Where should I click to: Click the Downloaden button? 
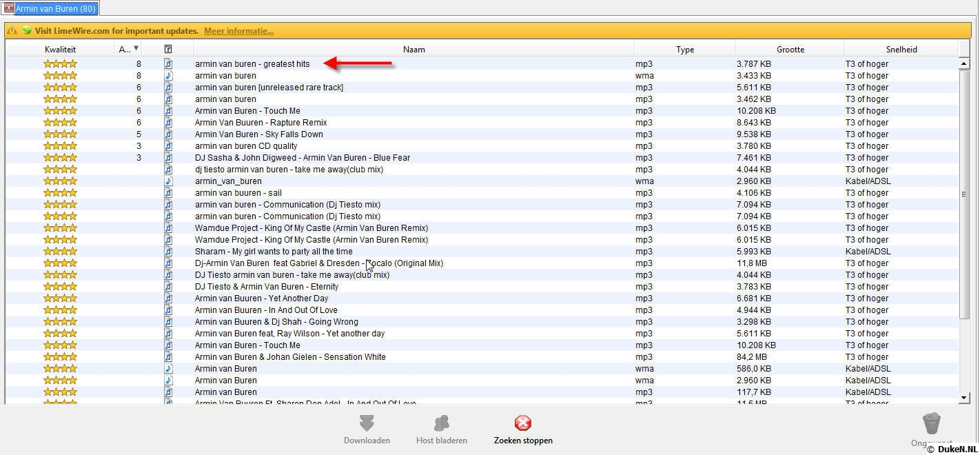pyautogui.click(x=367, y=430)
